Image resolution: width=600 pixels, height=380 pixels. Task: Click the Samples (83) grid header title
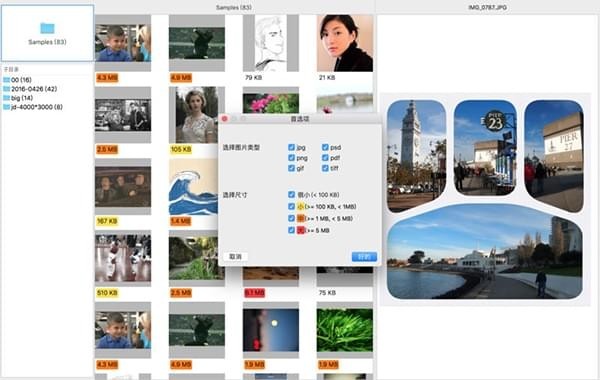click(234, 7)
